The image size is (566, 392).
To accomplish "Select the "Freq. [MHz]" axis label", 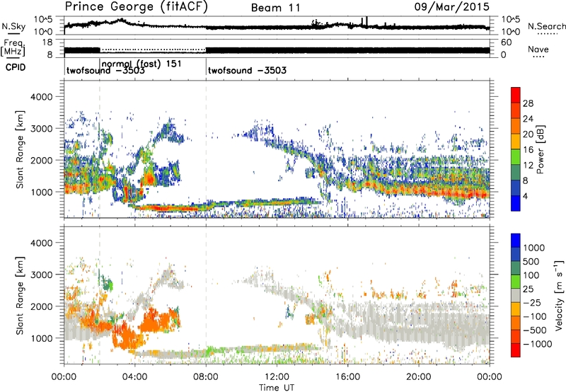I will coord(13,47).
